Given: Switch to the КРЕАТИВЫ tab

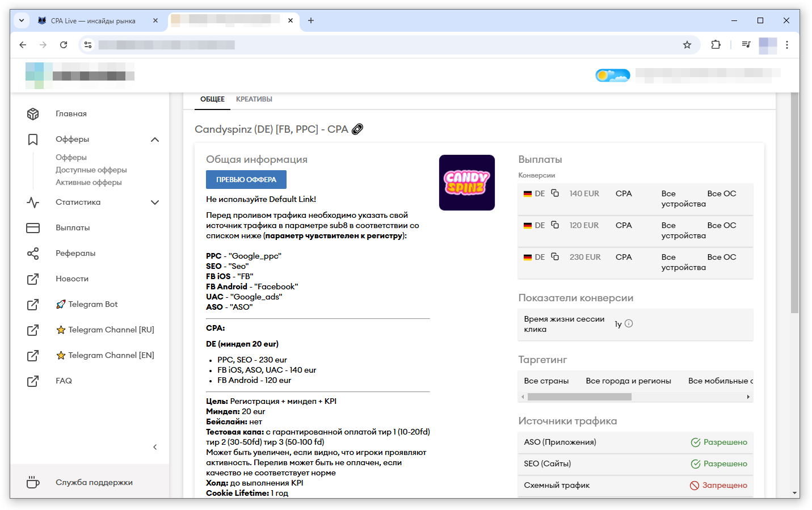Looking at the screenshot, I should tap(254, 99).
